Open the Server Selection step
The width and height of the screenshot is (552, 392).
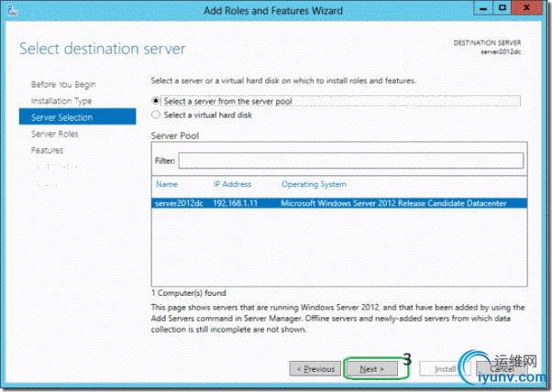(x=77, y=116)
